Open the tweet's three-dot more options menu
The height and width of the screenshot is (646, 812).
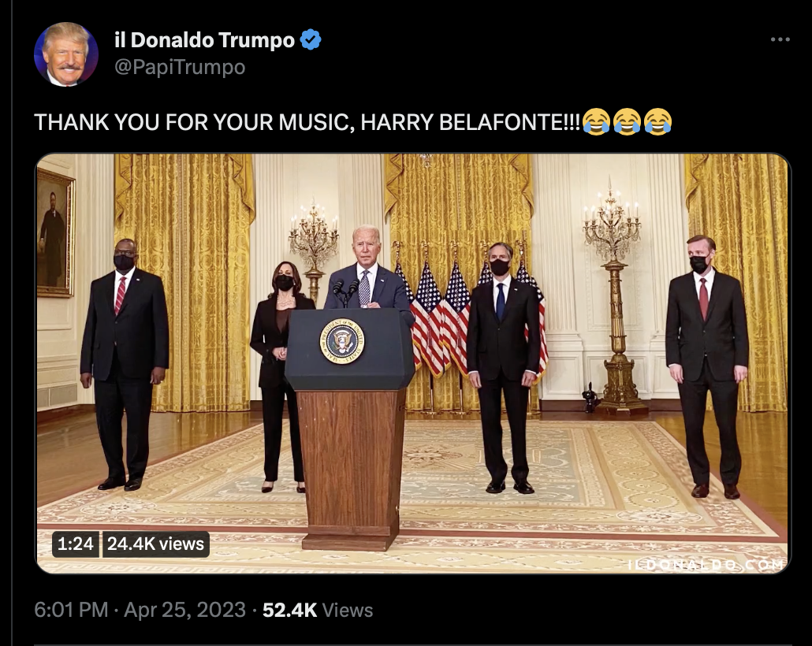pyautogui.click(x=780, y=40)
